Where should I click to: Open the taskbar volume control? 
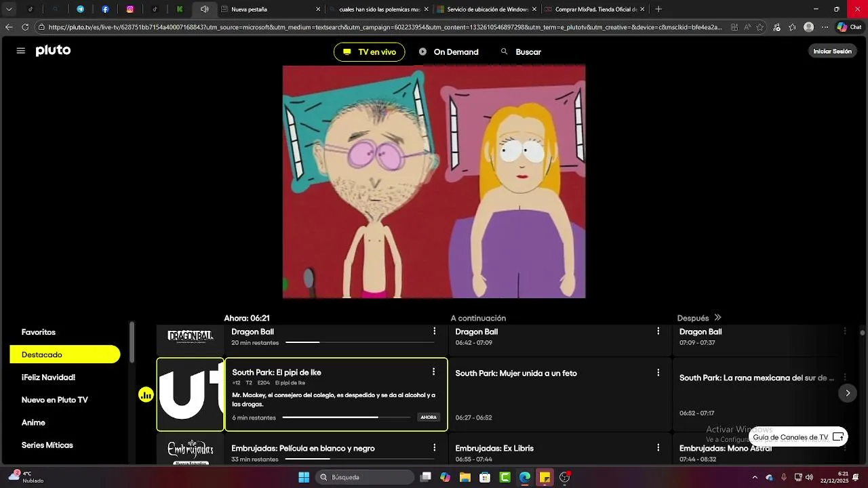(x=809, y=477)
